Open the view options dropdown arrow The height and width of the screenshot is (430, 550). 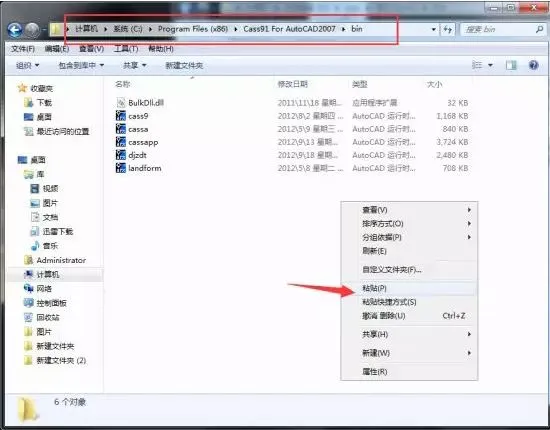pyautogui.click(x=490, y=65)
